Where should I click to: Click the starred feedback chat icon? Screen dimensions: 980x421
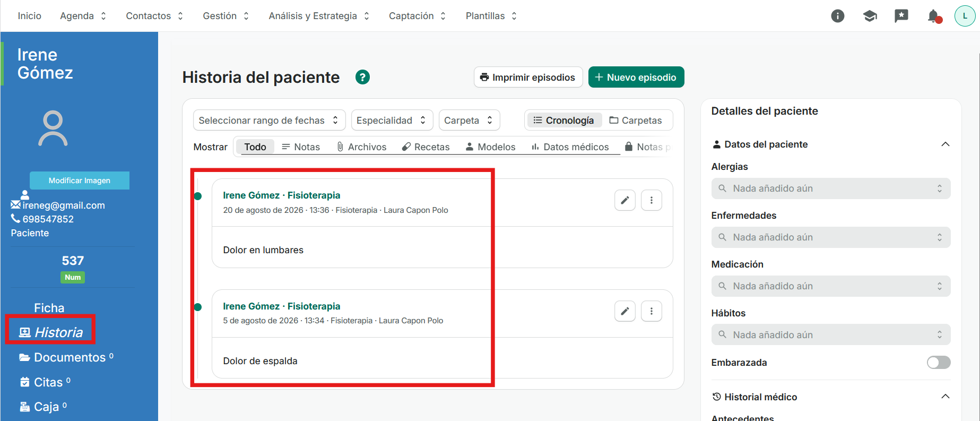coord(901,16)
